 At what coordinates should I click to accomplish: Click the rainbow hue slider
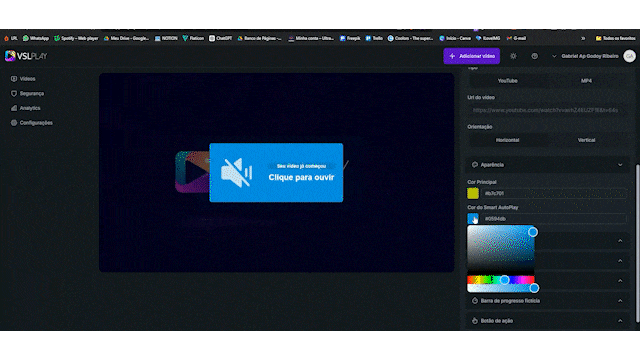pos(501,280)
